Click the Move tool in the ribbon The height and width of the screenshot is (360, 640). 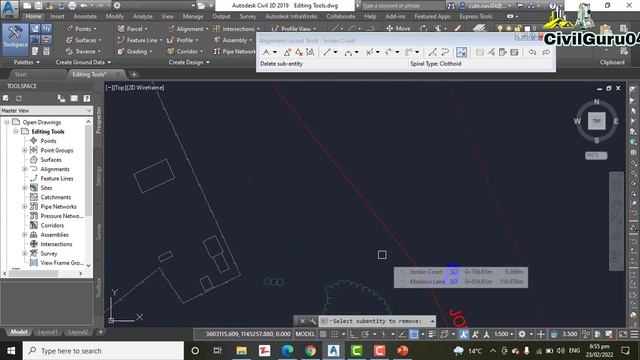point(398,28)
